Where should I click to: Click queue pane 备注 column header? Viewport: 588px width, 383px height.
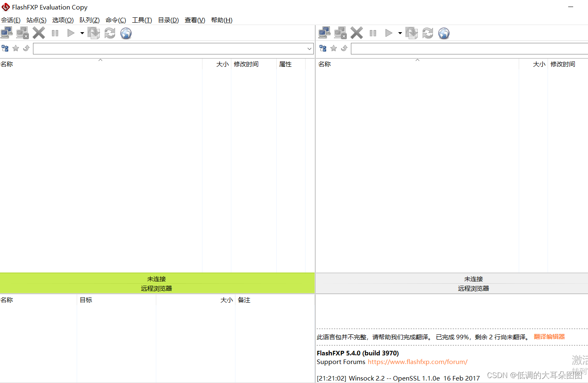pos(275,300)
